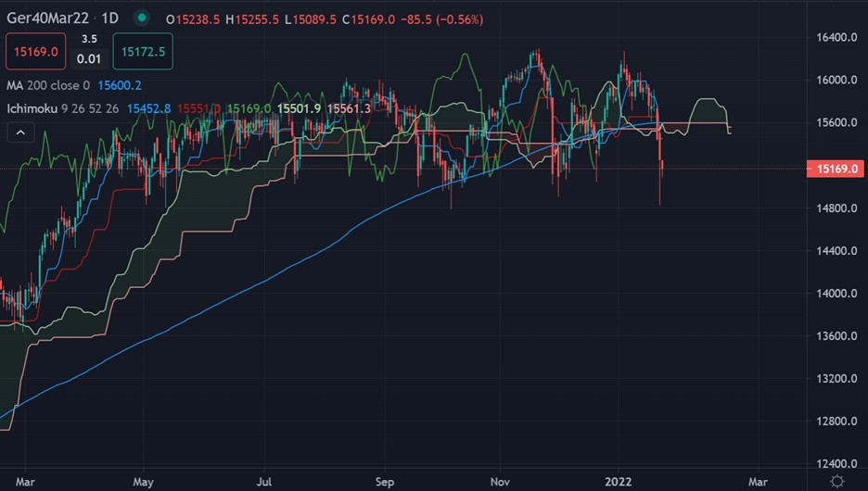Click the May label on time axis
Screen dimensions: 868x491
pyautogui.click(x=143, y=482)
